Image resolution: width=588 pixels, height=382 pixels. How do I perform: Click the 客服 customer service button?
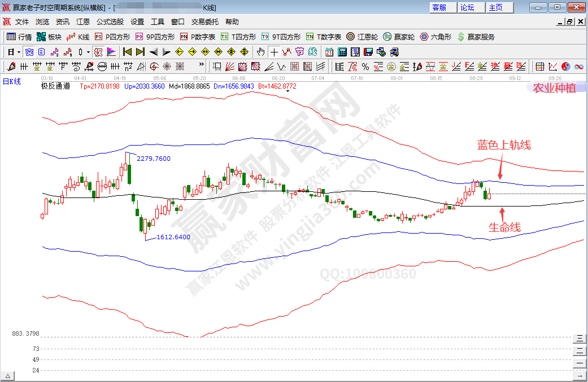[439, 7]
